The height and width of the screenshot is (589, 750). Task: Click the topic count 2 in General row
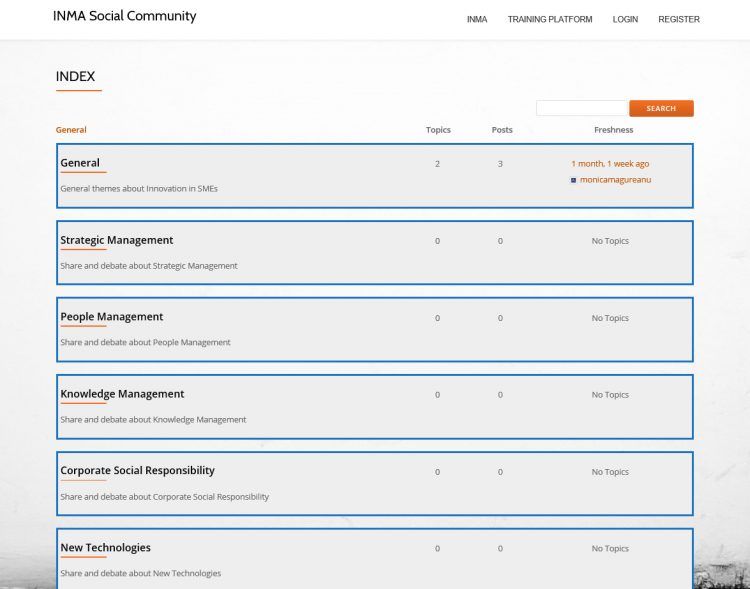pyautogui.click(x=437, y=164)
